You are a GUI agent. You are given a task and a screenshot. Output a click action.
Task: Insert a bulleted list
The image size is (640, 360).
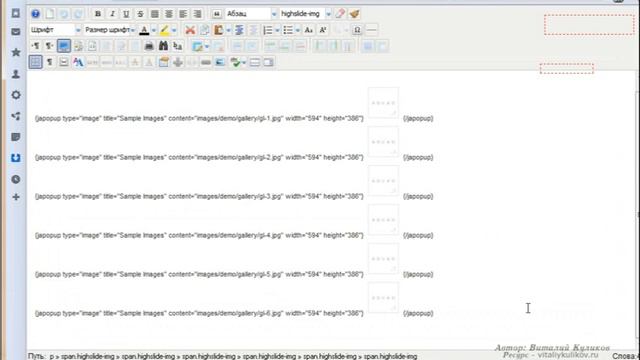click(288, 30)
